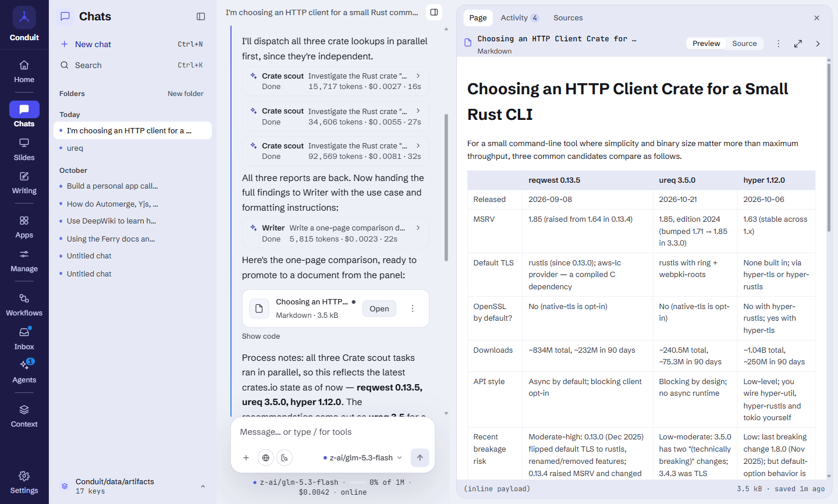Open the Inbox section

(24, 339)
